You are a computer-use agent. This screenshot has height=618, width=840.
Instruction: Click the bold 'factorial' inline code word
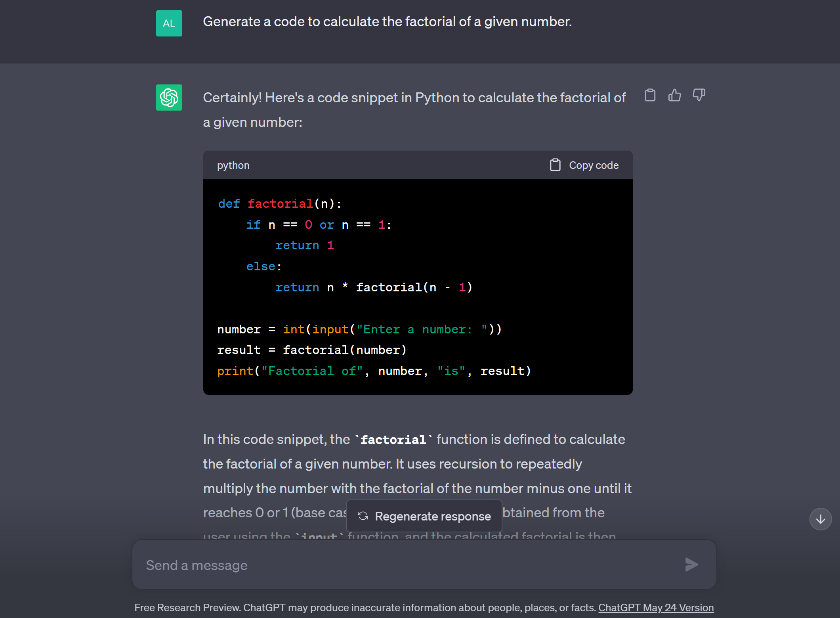[393, 440]
